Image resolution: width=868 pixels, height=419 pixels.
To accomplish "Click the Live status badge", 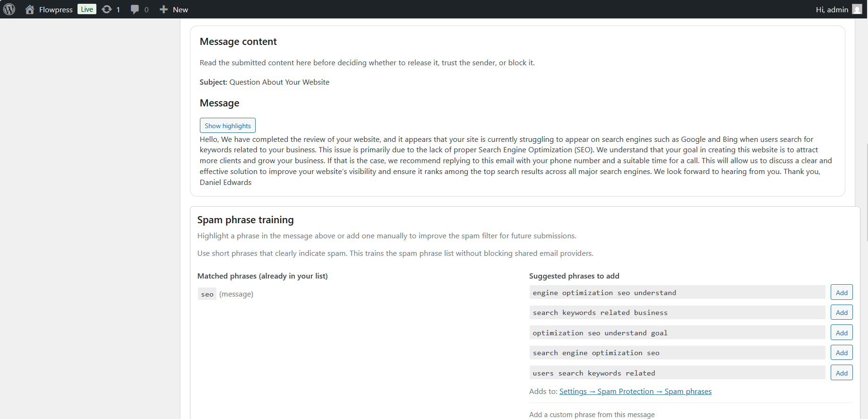I will click(x=87, y=9).
